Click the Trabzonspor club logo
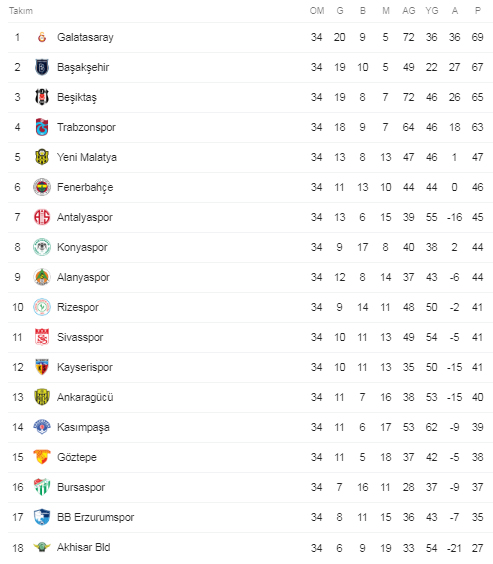 42,127
